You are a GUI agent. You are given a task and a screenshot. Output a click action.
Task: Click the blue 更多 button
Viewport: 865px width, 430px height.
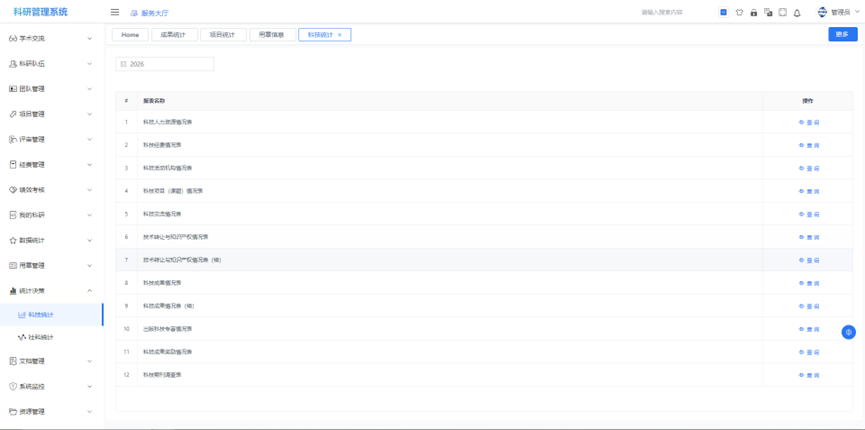pyautogui.click(x=842, y=34)
